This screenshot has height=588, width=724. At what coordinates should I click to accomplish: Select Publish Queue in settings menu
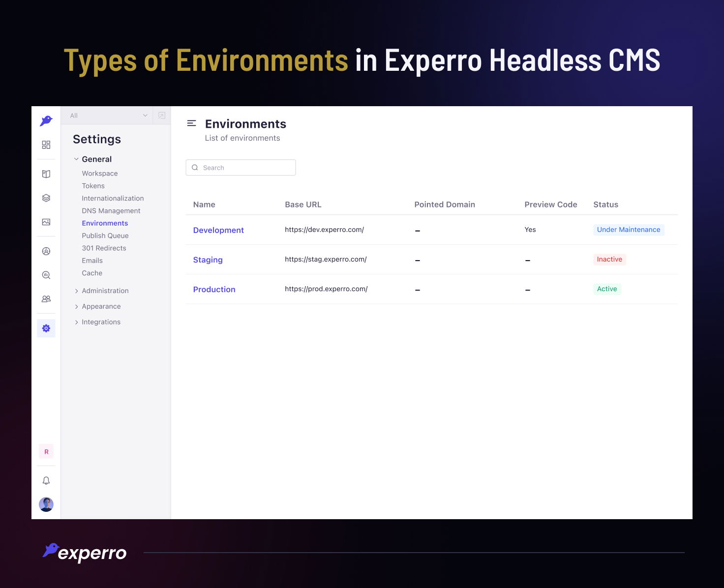105,235
